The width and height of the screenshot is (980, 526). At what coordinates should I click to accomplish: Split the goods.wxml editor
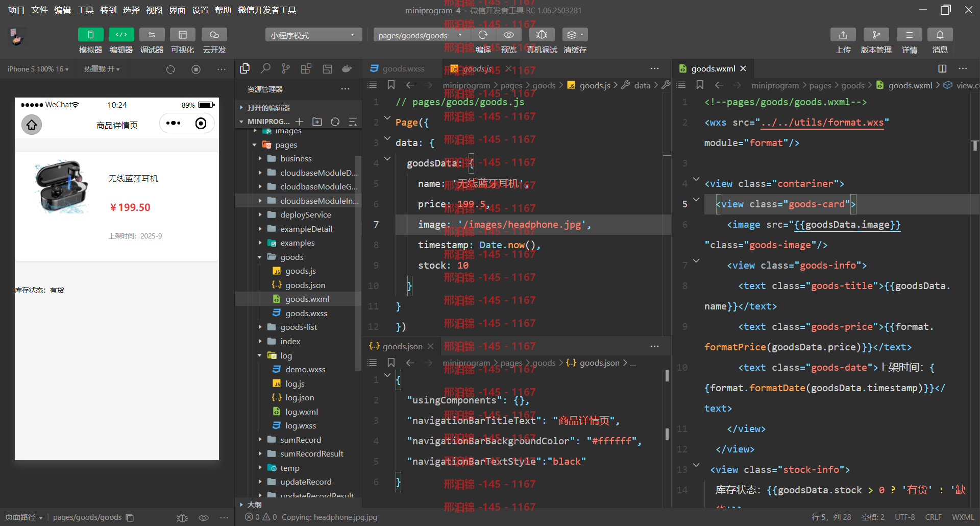click(x=942, y=68)
